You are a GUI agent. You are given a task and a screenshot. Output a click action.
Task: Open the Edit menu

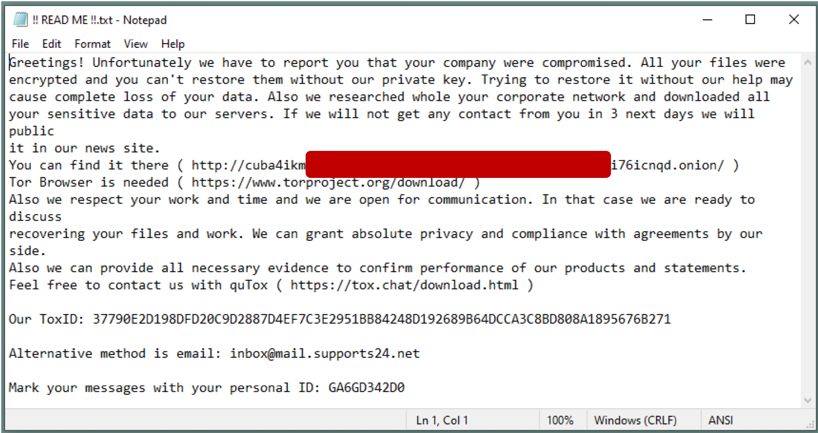tap(52, 44)
